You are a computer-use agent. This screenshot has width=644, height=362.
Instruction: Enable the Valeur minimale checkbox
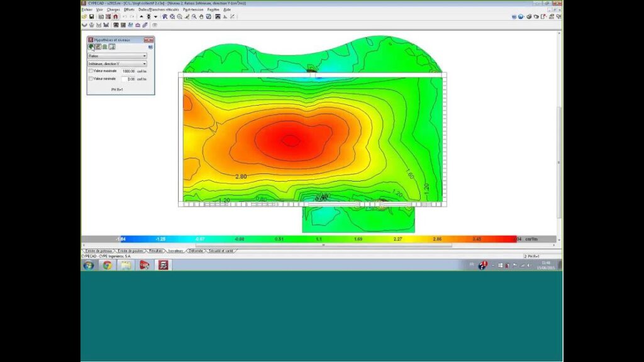click(91, 79)
